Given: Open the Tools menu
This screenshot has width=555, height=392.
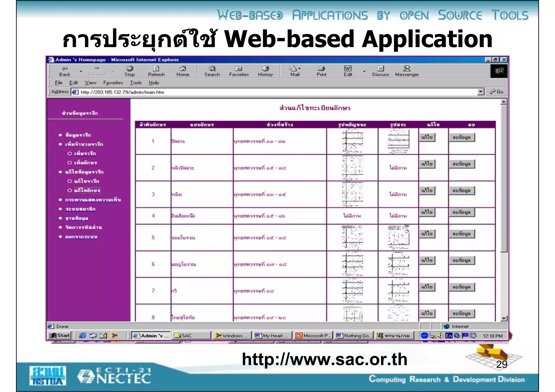Looking at the screenshot, I should click(x=136, y=83).
